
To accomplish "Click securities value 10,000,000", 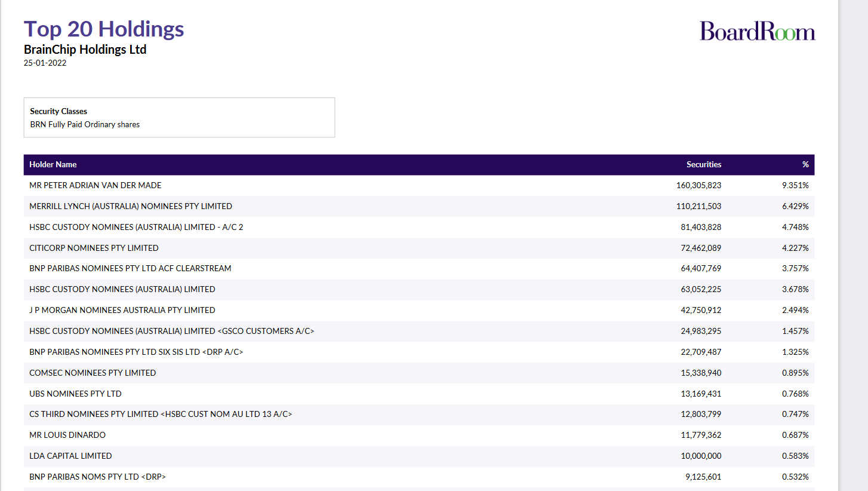I will (701, 456).
